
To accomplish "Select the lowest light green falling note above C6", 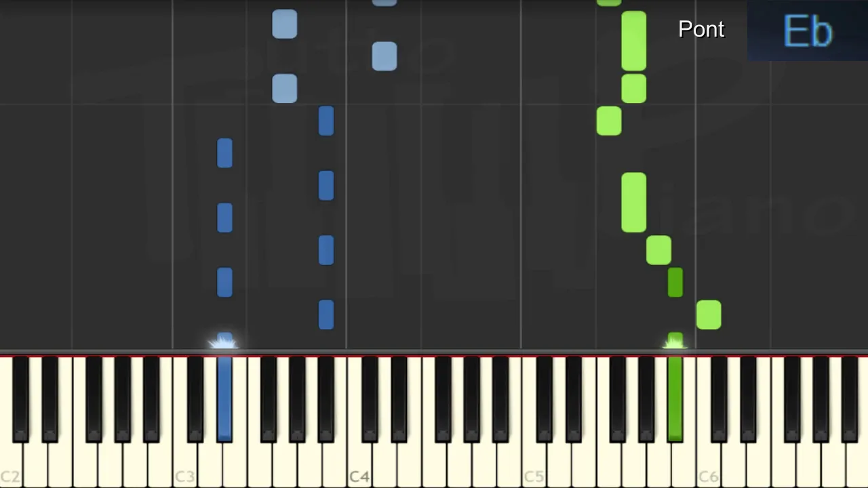I will click(709, 315).
